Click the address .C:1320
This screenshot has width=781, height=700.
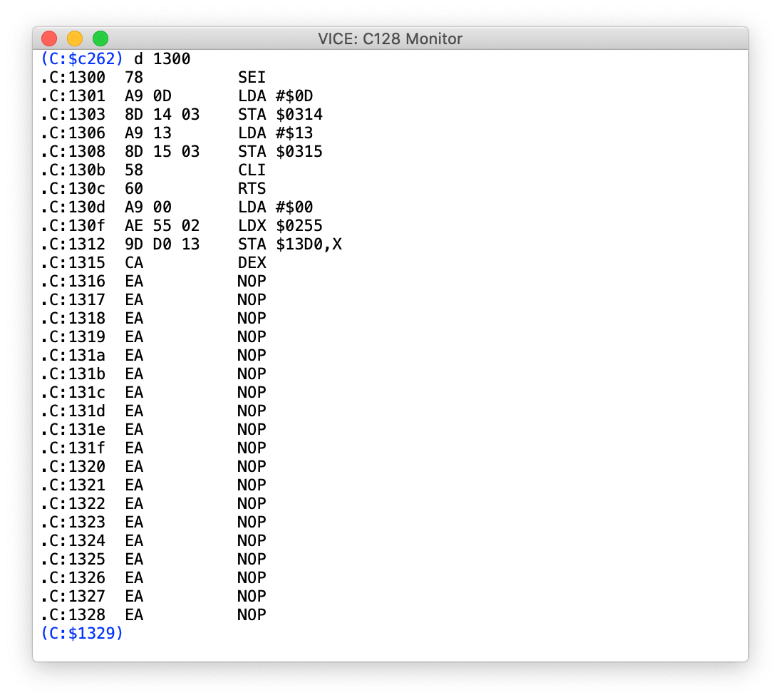point(73,466)
